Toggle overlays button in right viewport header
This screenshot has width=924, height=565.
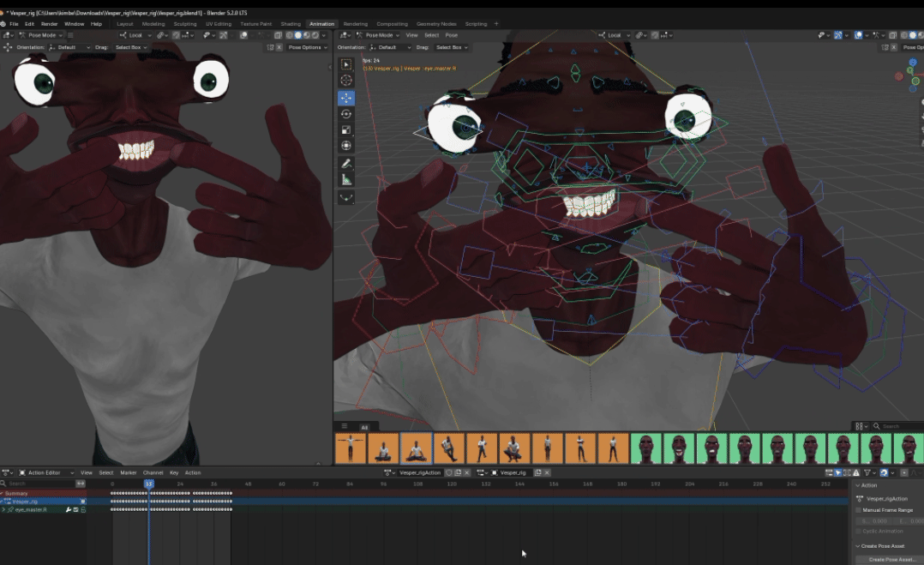pyautogui.click(x=858, y=35)
